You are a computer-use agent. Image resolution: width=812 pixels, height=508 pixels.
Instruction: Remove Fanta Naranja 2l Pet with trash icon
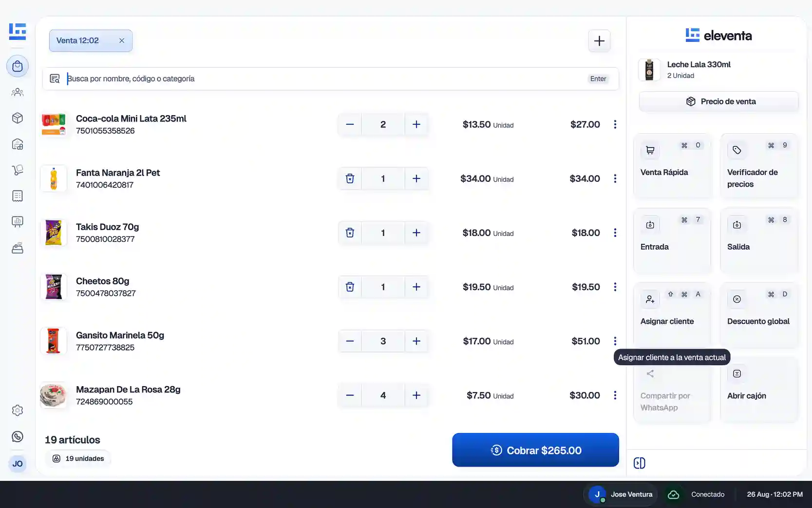(x=350, y=178)
